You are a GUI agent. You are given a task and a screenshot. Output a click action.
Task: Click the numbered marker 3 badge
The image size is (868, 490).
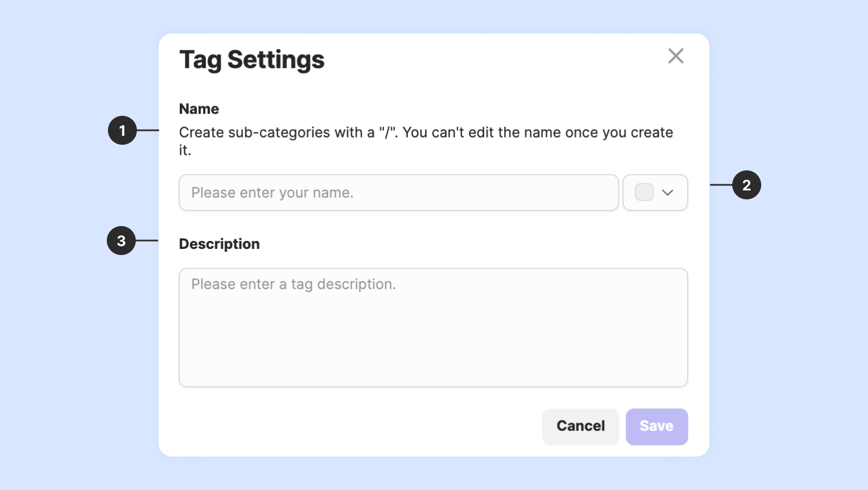[121, 241]
